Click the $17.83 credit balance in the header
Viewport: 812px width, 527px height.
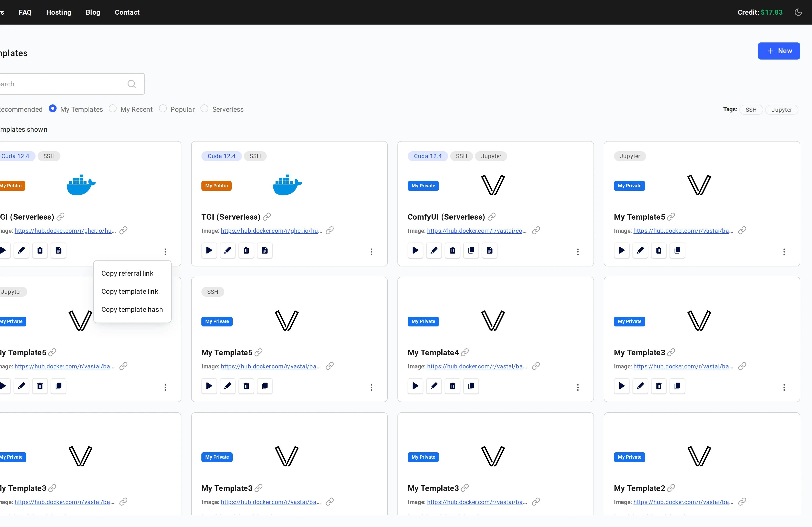pyautogui.click(x=772, y=12)
